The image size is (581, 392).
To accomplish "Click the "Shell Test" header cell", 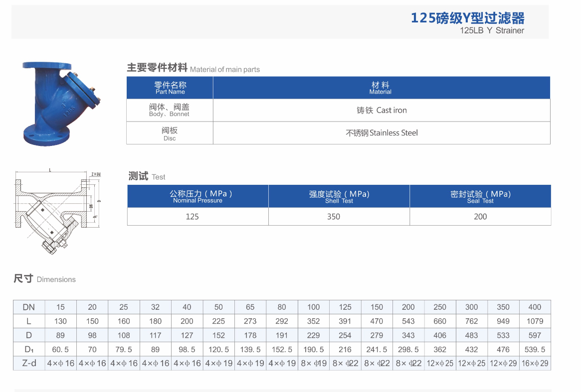I will 339,196.
